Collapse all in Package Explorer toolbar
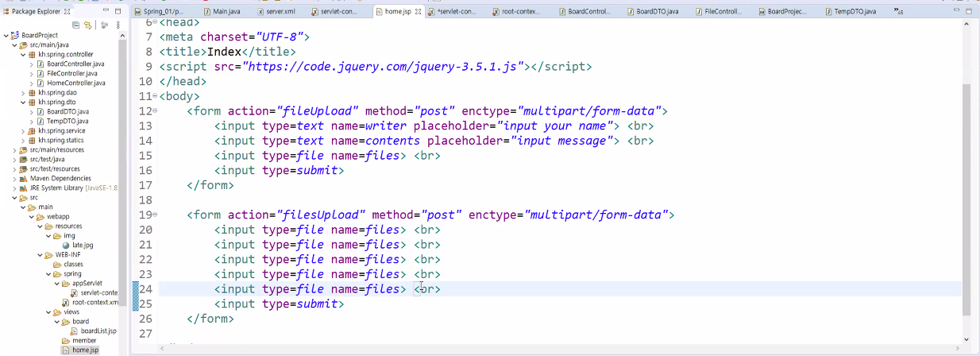Image resolution: width=980 pixels, height=356 pixels. (x=75, y=25)
